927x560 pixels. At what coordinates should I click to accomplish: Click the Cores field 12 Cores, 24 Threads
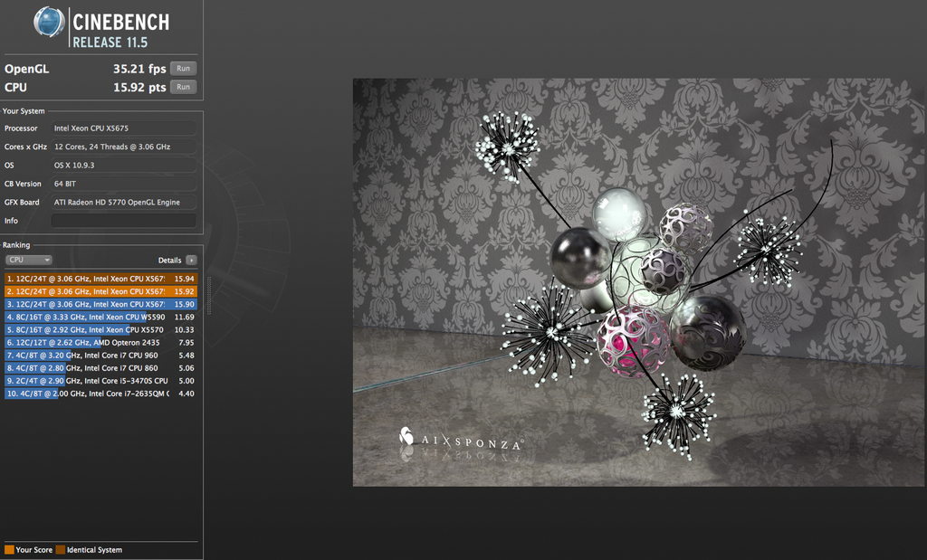click(123, 147)
